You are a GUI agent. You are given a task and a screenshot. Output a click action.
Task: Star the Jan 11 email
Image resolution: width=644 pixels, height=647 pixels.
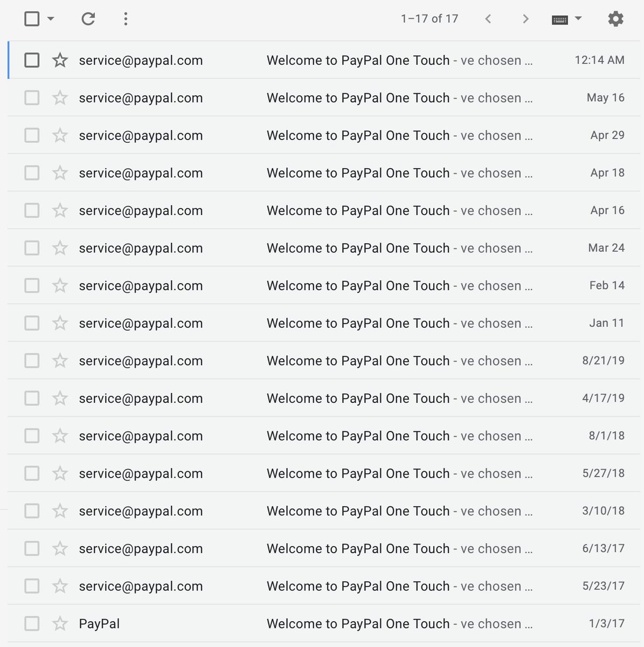[60, 323]
